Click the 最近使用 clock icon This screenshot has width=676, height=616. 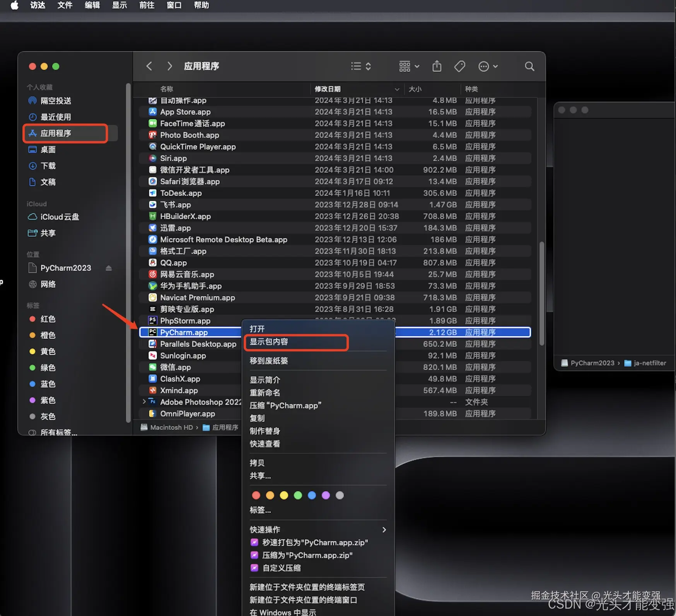coord(32,117)
